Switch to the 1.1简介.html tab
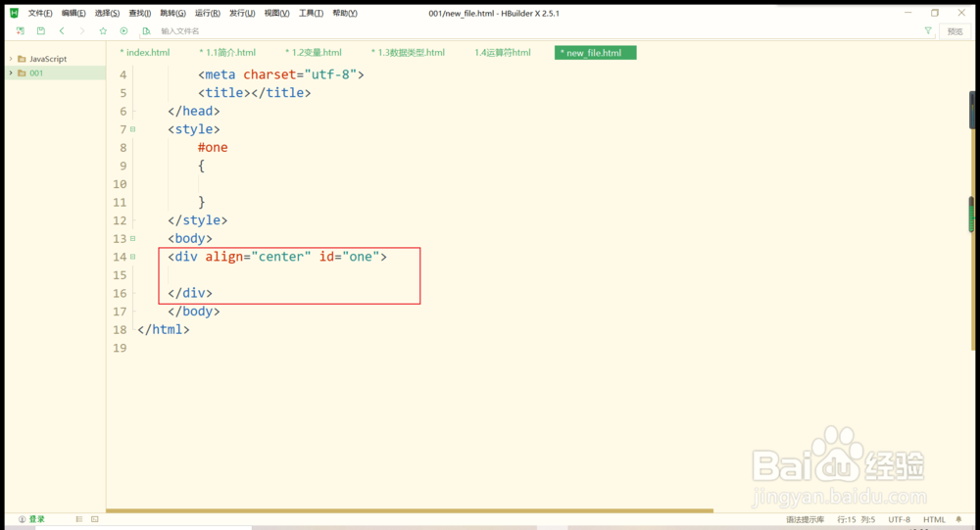The image size is (980, 530). pyautogui.click(x=227, y=53)
